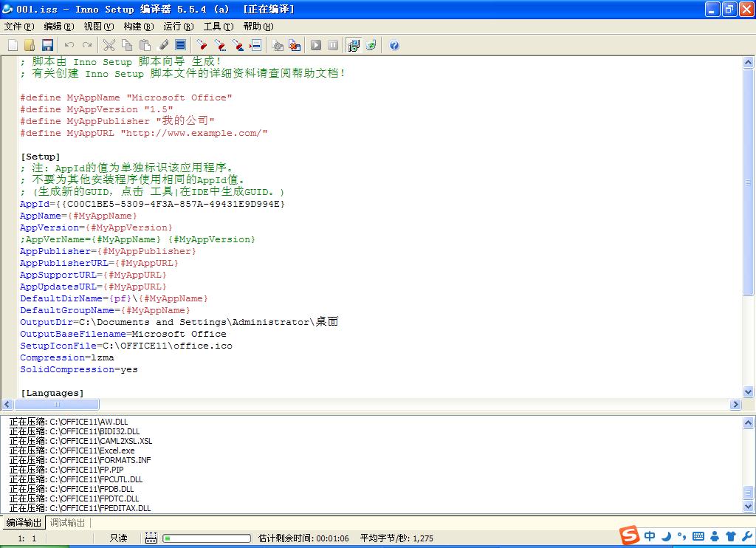Screen dimensions: 756x548
Task: Click the editor vertical scrollbar thumb
Action: tap(749, 182)
